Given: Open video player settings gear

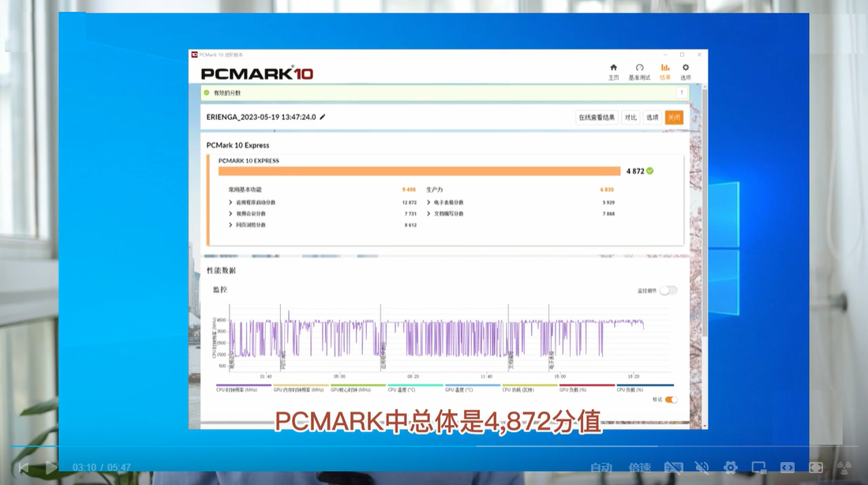Looking at the screenshot, I should [730, 468].
